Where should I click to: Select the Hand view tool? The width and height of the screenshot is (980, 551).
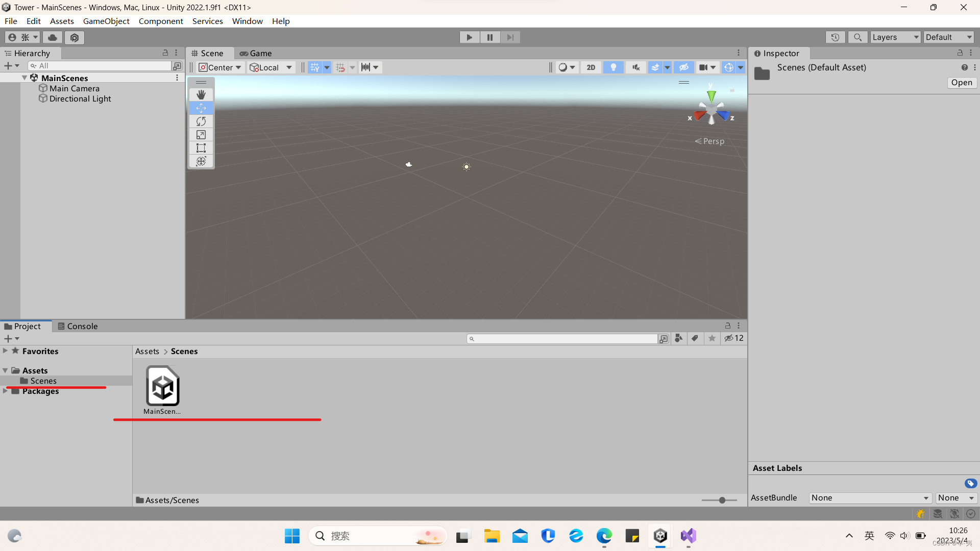pyautogui.click(x=201, y=94)
